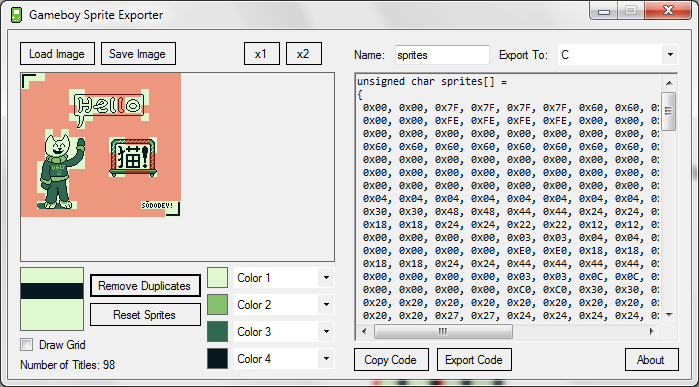Click the horizontal scrollbar right arrow
Viewport: 699px width, 387px height.
[x=652, y=331]
